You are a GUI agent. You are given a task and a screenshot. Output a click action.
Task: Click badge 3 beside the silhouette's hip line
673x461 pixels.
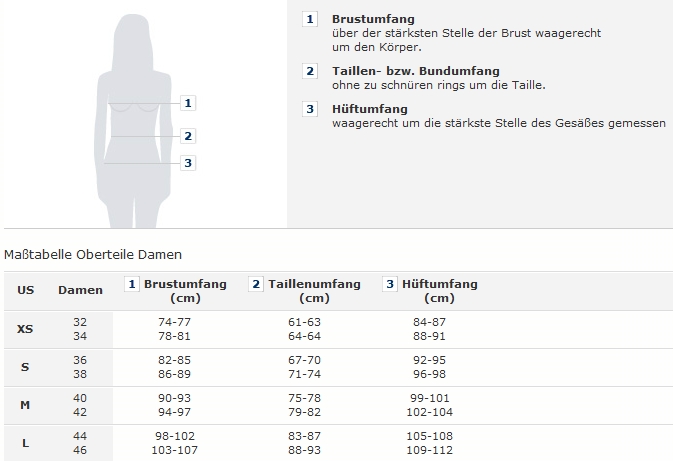tap(188, 163)
